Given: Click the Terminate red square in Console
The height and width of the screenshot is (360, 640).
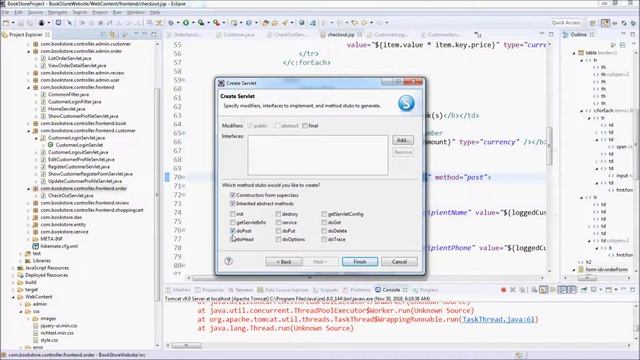Looking at the screenshot, I should 503,290.
